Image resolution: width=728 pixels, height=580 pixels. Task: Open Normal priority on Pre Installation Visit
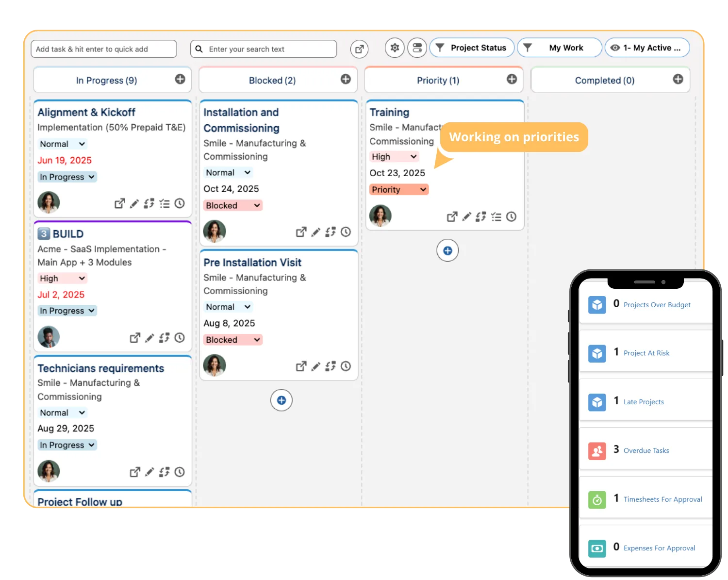(x=229, y=307)
